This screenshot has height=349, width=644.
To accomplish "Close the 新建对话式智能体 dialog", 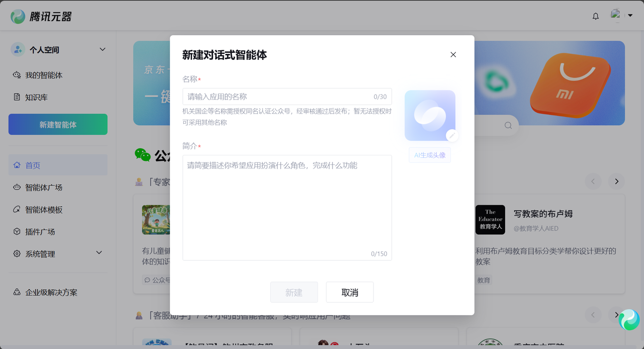I will 453,55.
